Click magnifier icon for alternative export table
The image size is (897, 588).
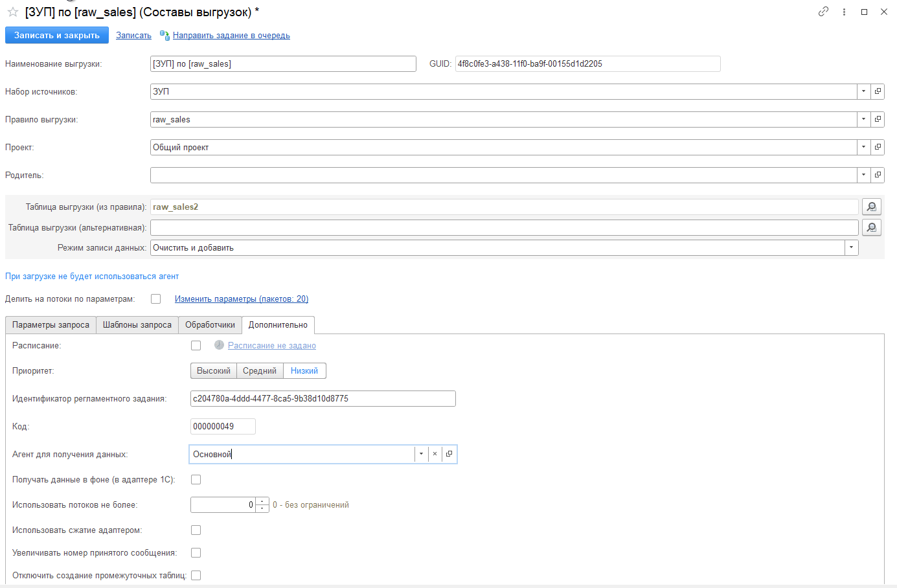pyautogui.click(x=872, y=228)
